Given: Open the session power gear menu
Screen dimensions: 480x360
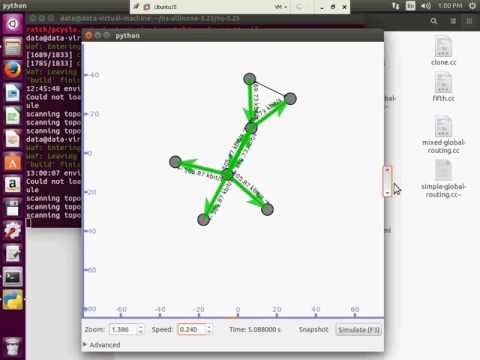Looking at the screenshot, I should (x=472, y=6).
